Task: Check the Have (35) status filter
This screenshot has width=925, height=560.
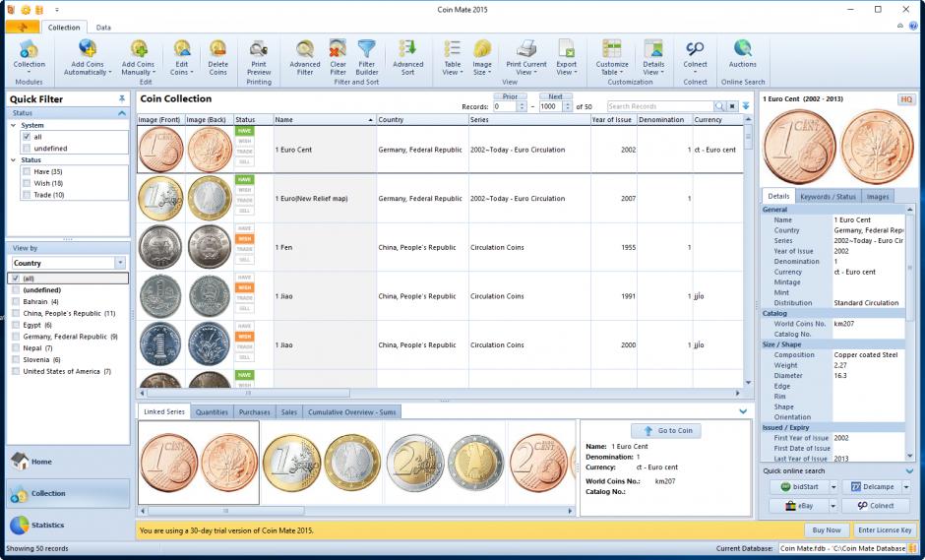Action: coord(26,171)
